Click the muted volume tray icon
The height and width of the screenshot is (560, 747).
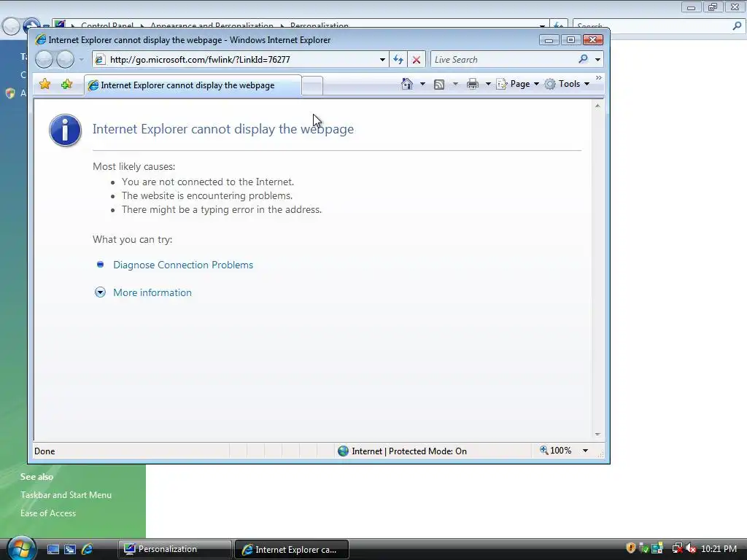point(691,548)
